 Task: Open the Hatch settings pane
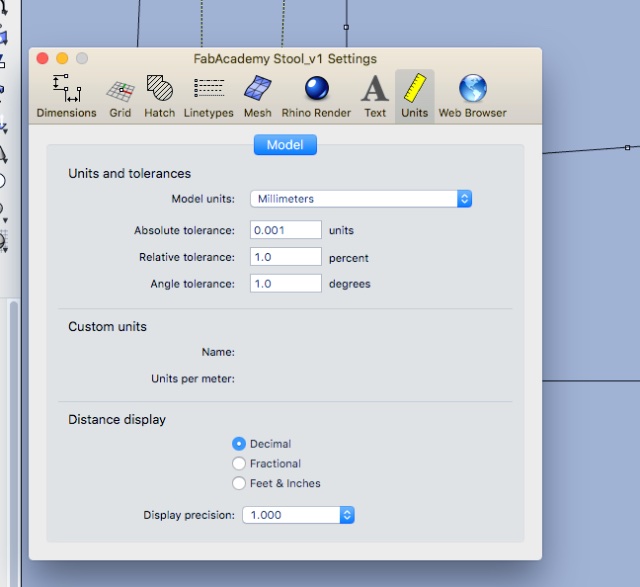tap(160, 96)
